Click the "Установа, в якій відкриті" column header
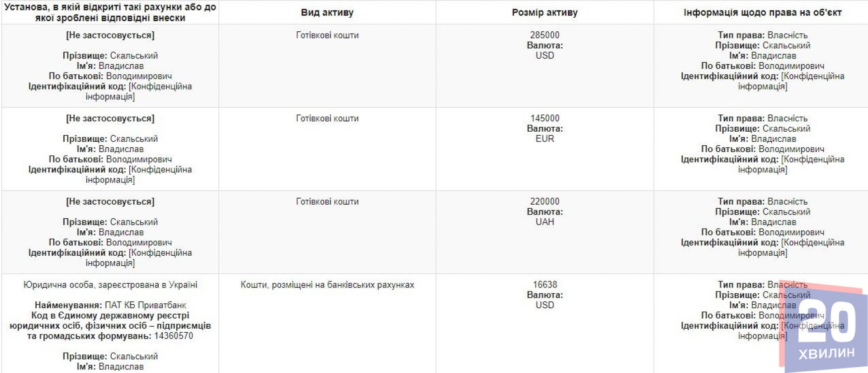 coord(110,13)
